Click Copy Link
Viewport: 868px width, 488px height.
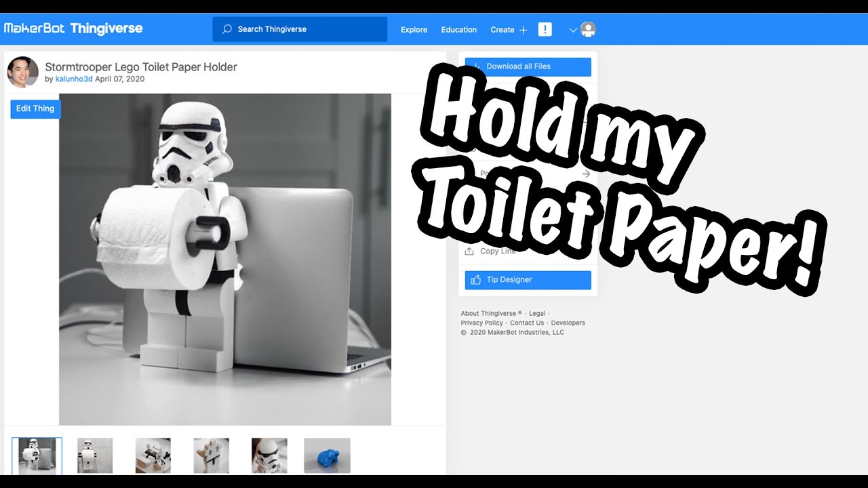(x=498, y=251)
